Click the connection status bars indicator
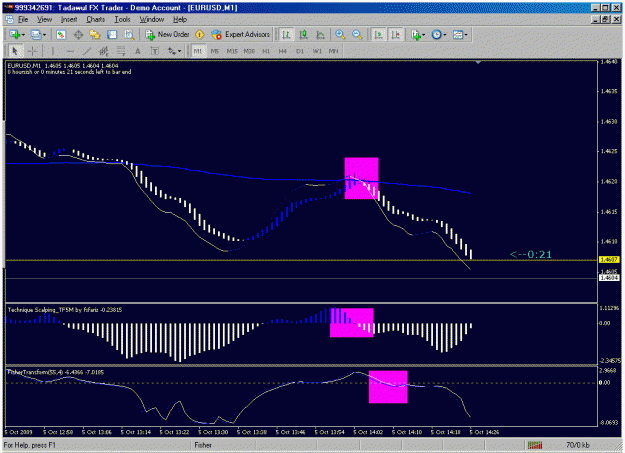Screen dimensions: 625x453 coord(535,445)
